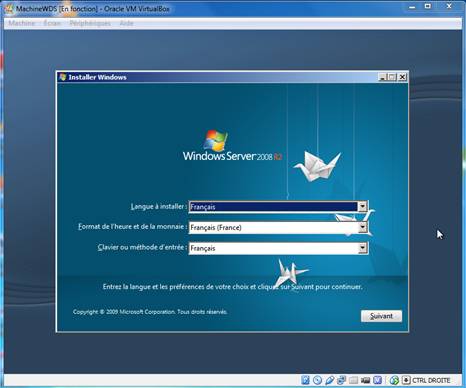
Task: Click the optical disc (CD) status icon
Action: tap(317, 380)
